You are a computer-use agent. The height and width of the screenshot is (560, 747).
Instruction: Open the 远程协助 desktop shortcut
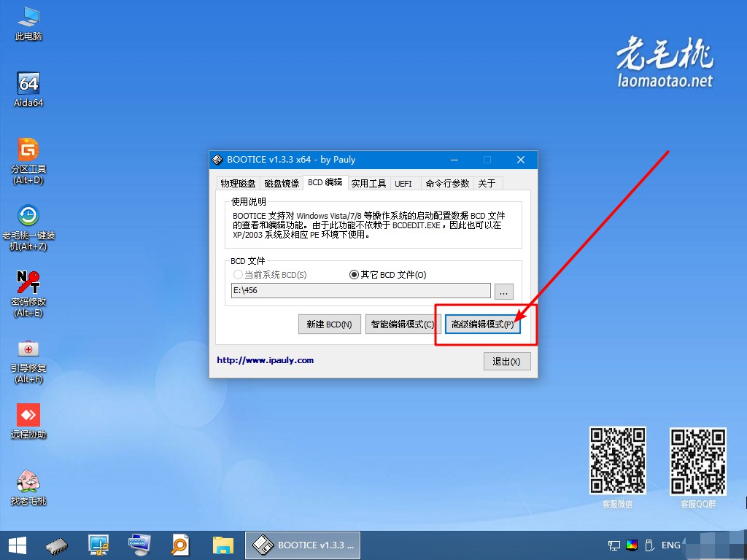[x=28, y=414]
